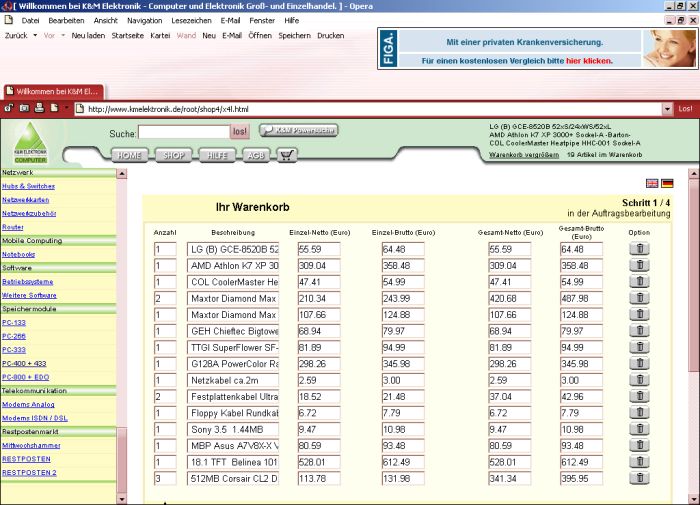Delete the 18.1 TFT Belinea item
The height and width of the screenshot is (505, 700).
[639, 462]
